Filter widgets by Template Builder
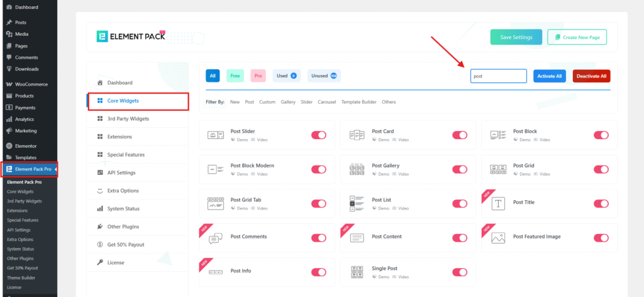This screenshot has height=297, width=644. point(359,102)
